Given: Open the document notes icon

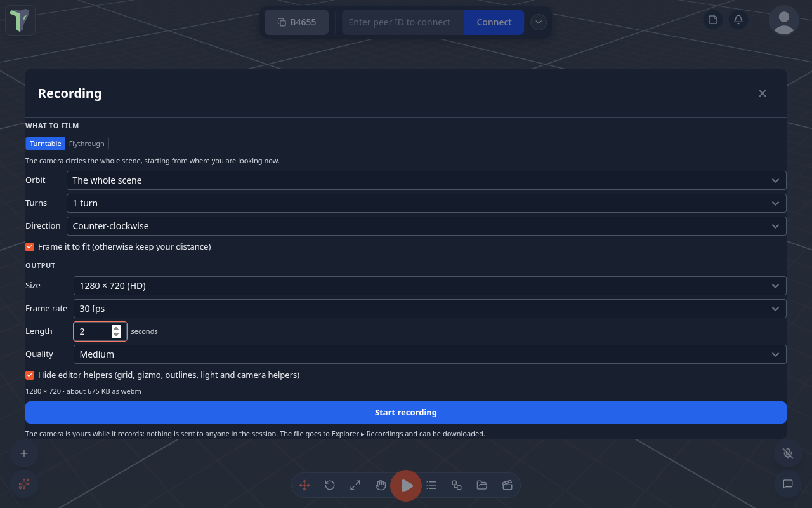Looking at the screenshot, I should tap(713, 20).
